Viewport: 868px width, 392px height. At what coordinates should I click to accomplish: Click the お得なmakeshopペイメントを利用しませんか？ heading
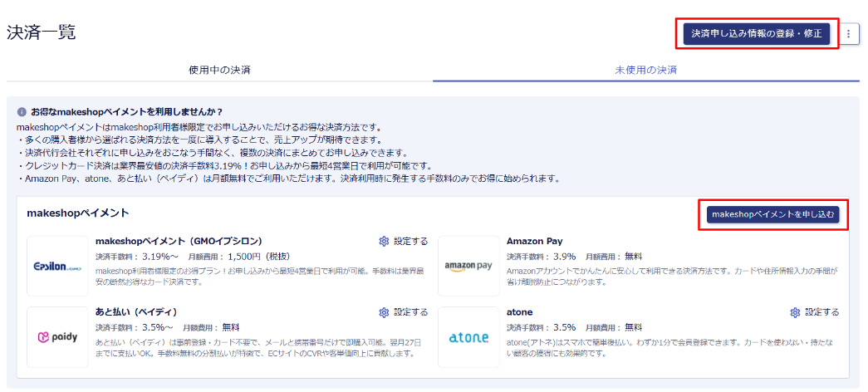(127, 111)
